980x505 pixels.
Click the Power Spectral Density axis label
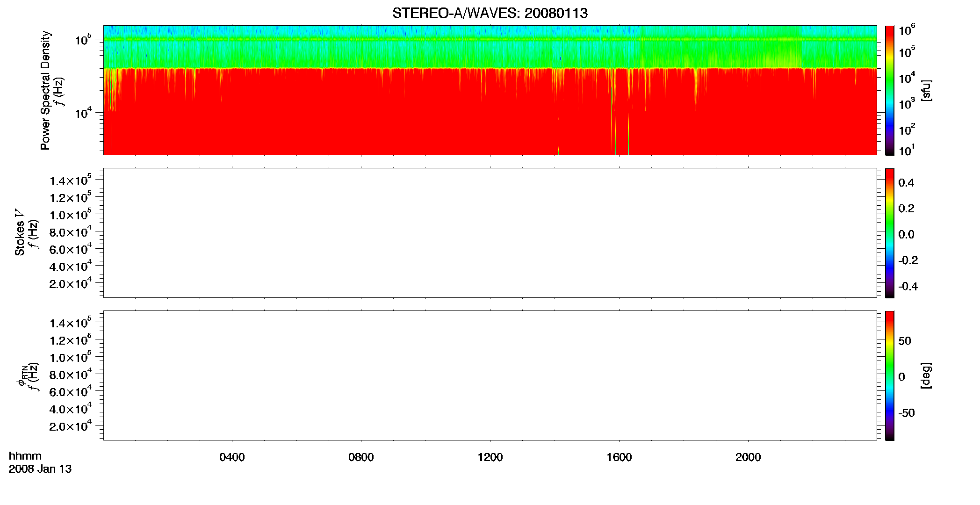(45, 90)
